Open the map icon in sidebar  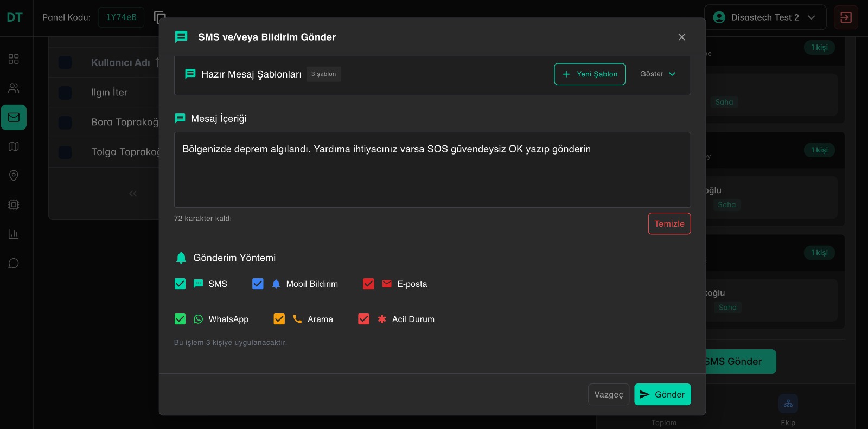pyautogui.click(x=14, y=146)
